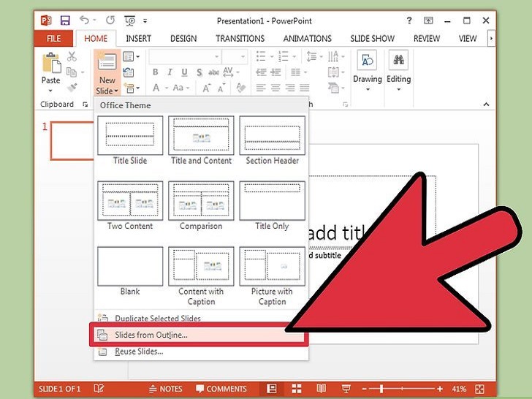The width and height of the screenshot is (532, 399).
Task: Open Text Direction options
Action: (x=336, y=56)
